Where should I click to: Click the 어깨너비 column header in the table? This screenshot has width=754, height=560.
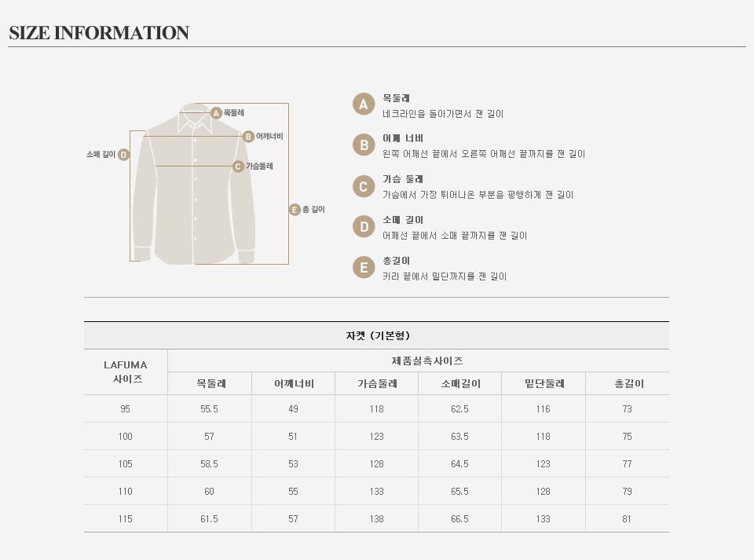pyautogui.click(x=293, y=384)
